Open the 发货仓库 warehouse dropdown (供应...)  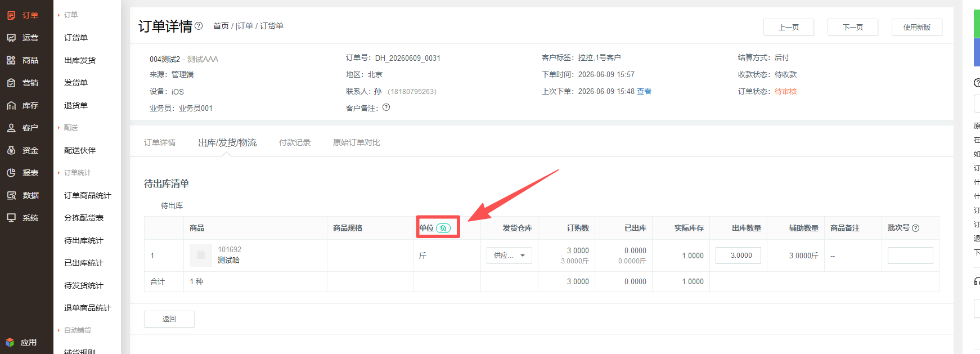pos(509,256)
